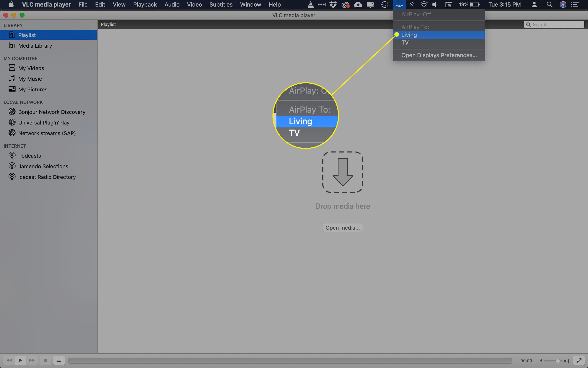Open the VLC media player app menu
Viewport: 588px width, 368px height.
click(x=46, y=4)
